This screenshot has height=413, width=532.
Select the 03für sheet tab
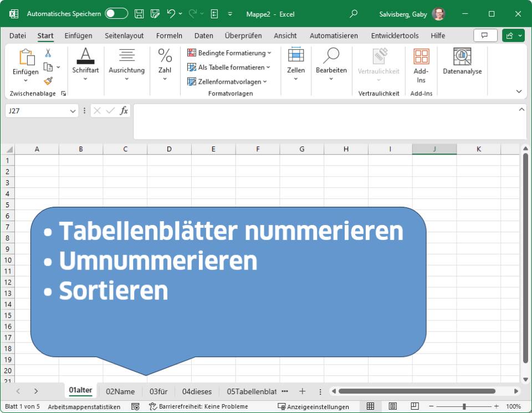pos(158,391)
